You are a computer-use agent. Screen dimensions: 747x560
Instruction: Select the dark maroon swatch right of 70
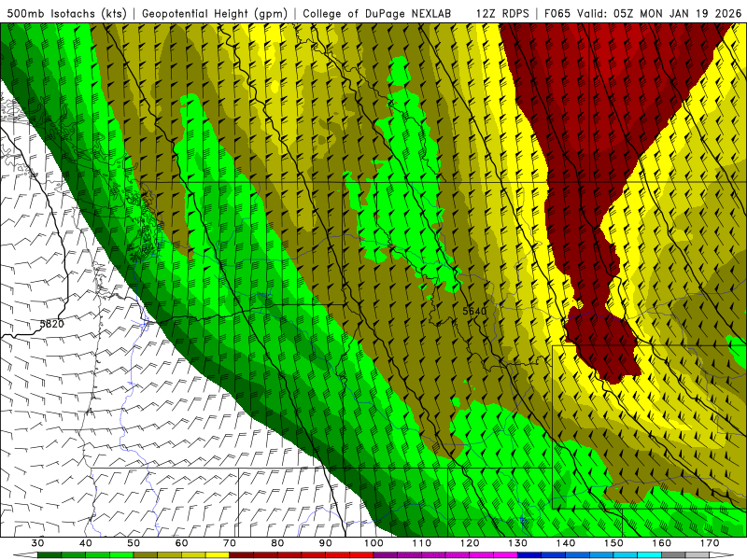242,555
